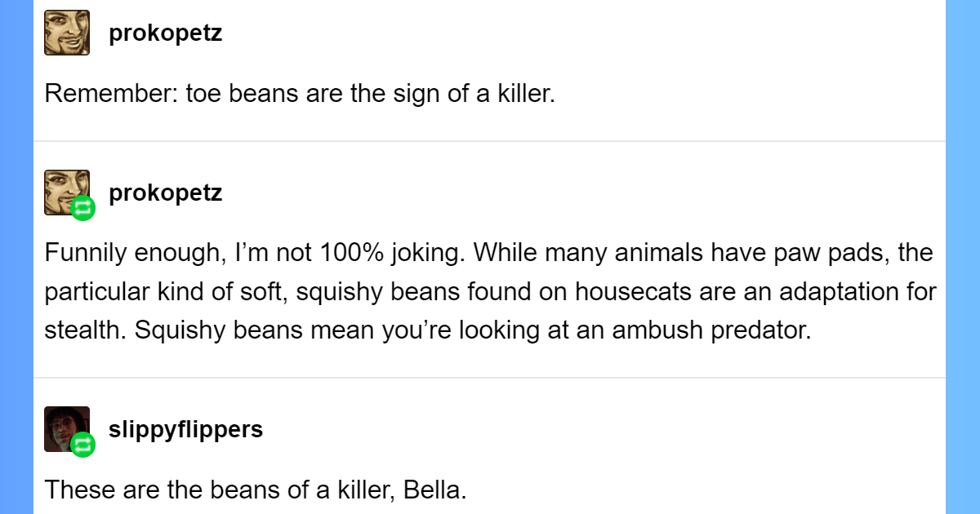Click the green reblog badge on slippyflippers' avatar
Screen dimensions: 980x514
[82, 445]
